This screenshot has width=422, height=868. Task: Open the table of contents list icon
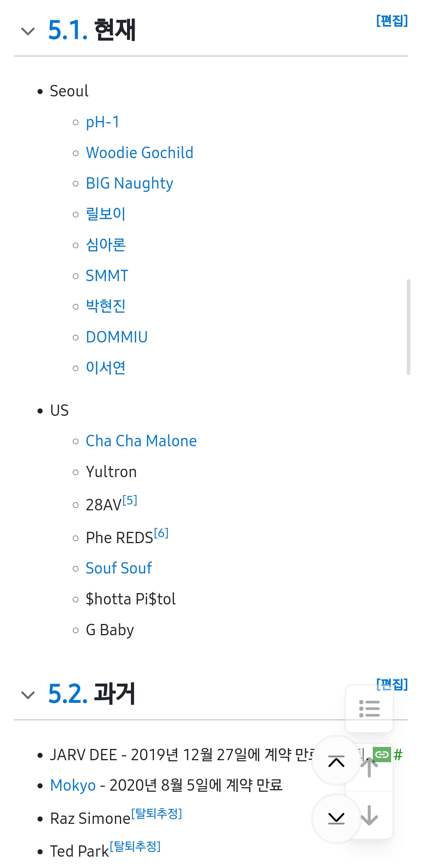(x=369, y=709)
